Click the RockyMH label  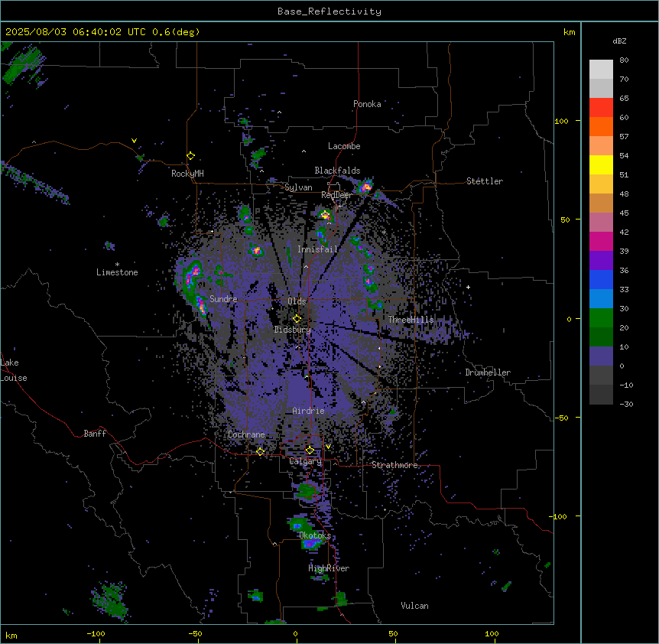click(x=187, y=174)
